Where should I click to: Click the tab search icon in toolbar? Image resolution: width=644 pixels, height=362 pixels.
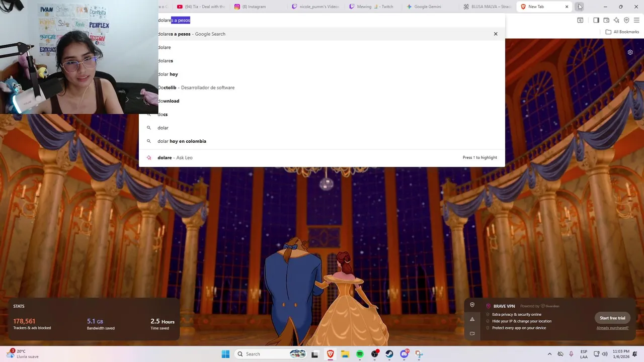[580, 20]
